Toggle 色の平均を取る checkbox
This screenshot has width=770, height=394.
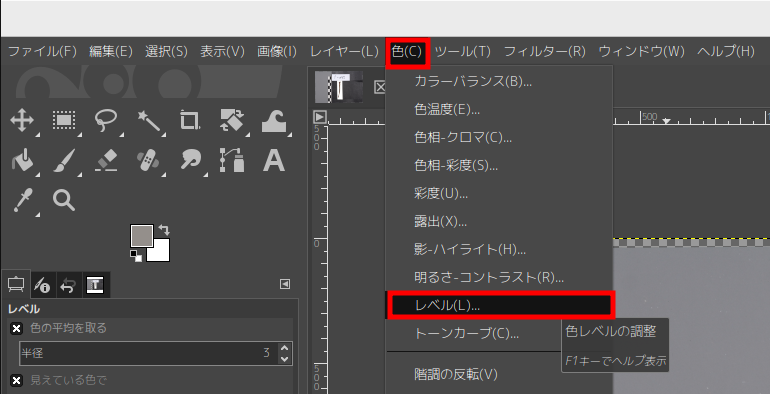pos(17,328)
